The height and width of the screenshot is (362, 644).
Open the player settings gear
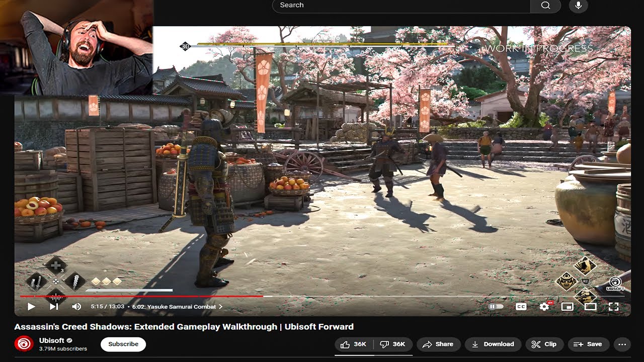point(544,306)
